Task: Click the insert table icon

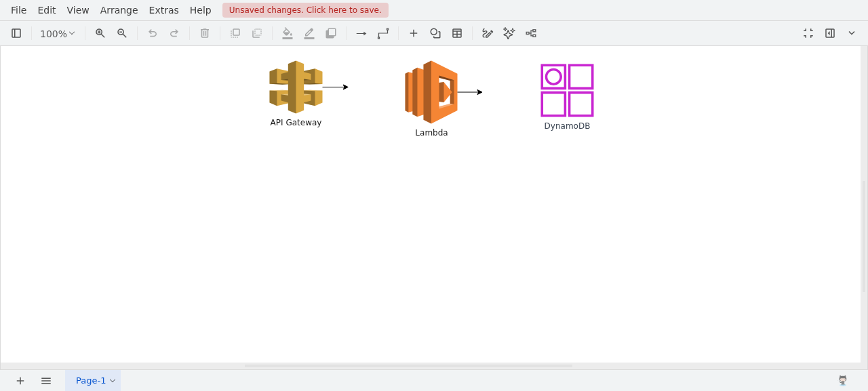Action: [457, 33]
